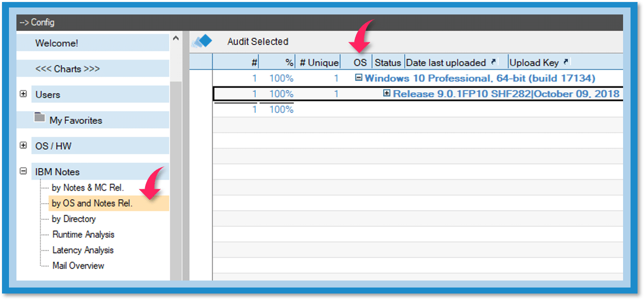Select by OS and Notes Rel. view

[92, 203]
